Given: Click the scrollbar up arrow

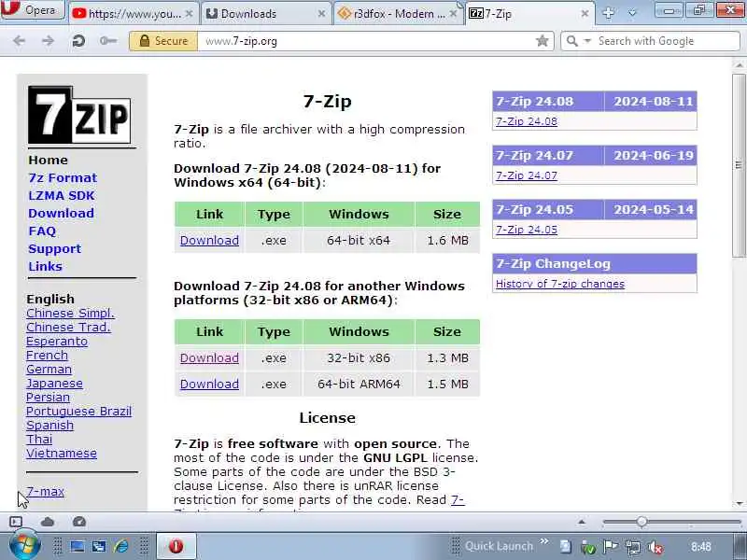Looking at the screenshot, I should pos(739,64).
